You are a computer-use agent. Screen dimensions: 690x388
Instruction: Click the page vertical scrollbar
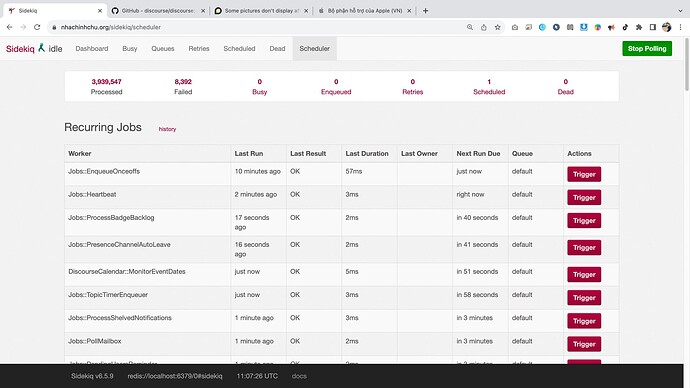(x=686, y=65)
